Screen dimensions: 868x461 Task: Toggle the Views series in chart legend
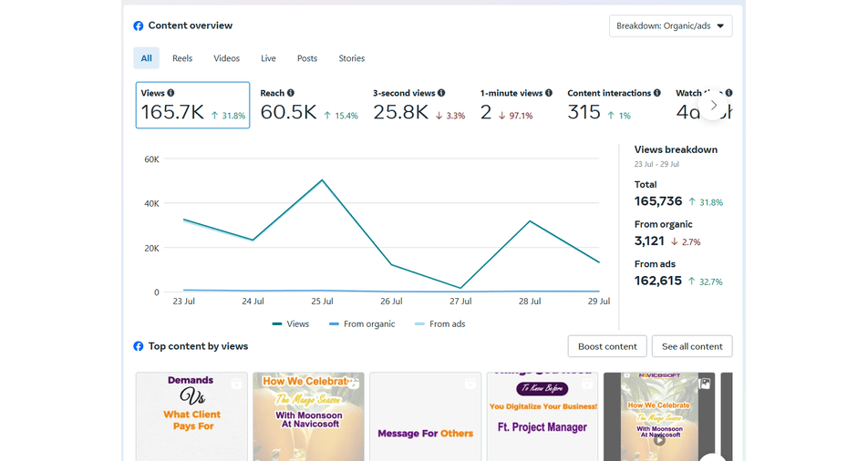(x=291, y=324)
